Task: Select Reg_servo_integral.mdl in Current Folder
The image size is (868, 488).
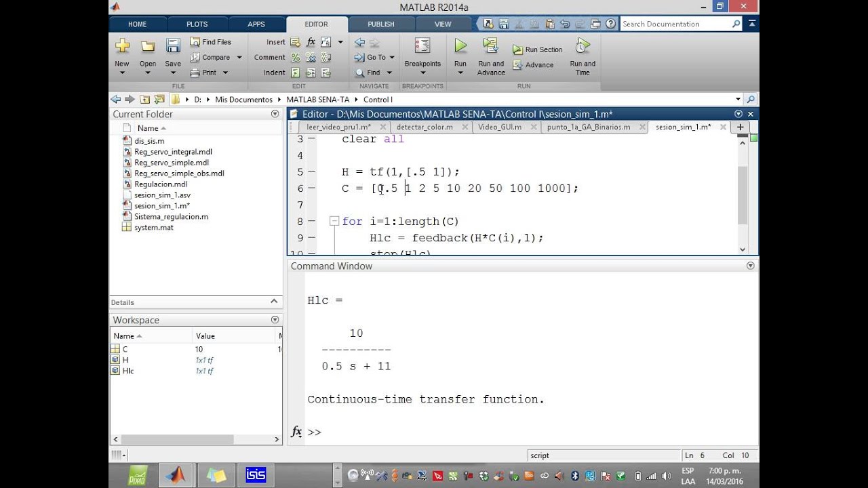Action: 173,152
